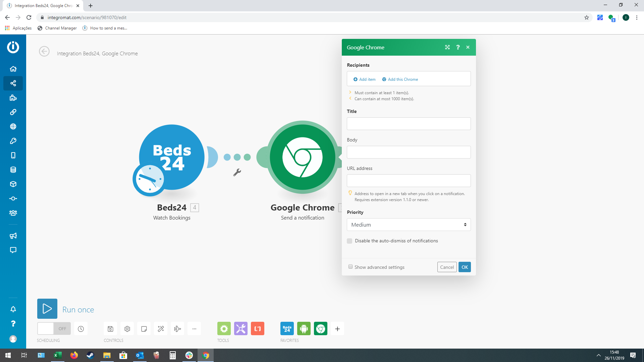Open green Flow control tools icon

[x=224, y=329]
